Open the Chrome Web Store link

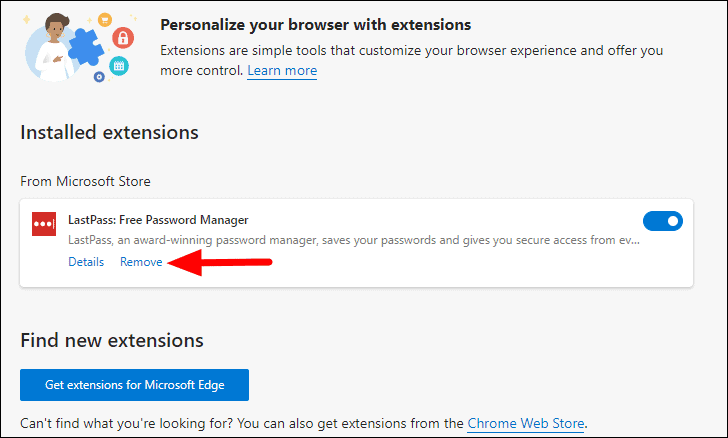click(x=525, y=424)
